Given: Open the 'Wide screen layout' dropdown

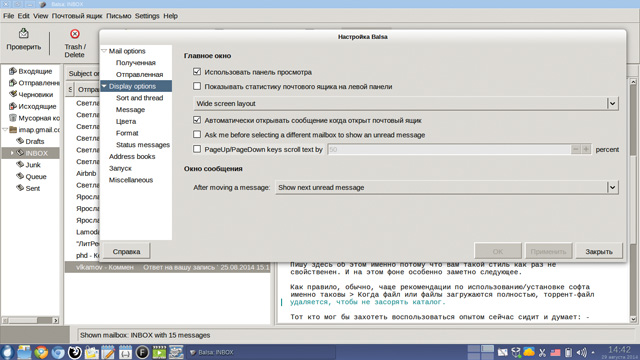Looking at the screenshot, I should click(406, 103).
